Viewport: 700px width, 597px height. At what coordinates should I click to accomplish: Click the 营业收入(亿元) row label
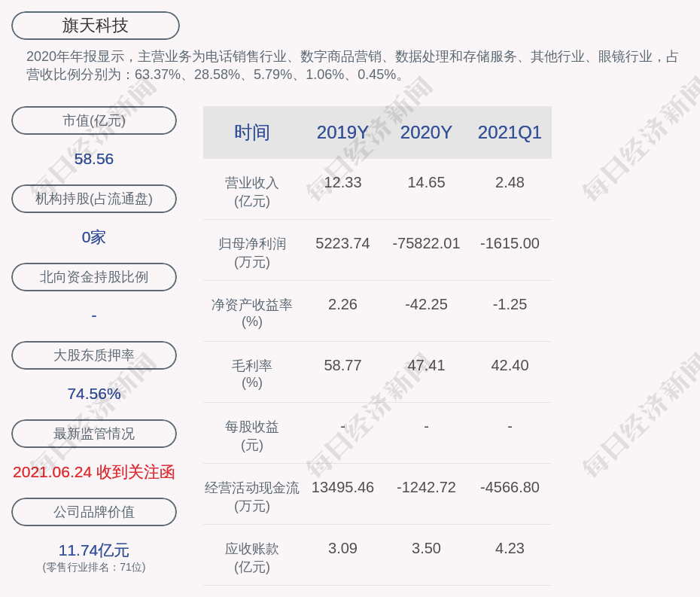(252, 192)
